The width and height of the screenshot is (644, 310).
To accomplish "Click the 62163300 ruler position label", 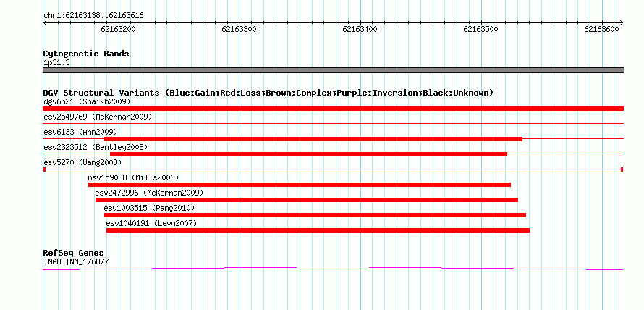I will pyautogui.click(x=239, y=29).
